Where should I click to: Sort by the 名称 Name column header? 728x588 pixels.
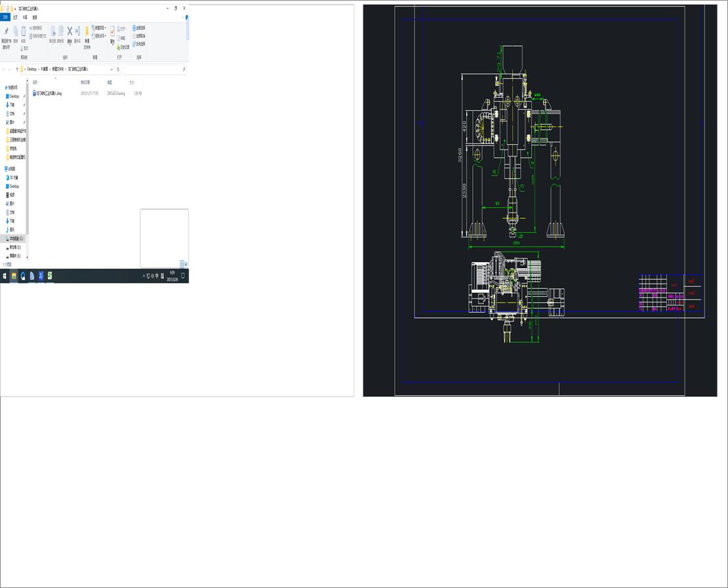[35, 82]
